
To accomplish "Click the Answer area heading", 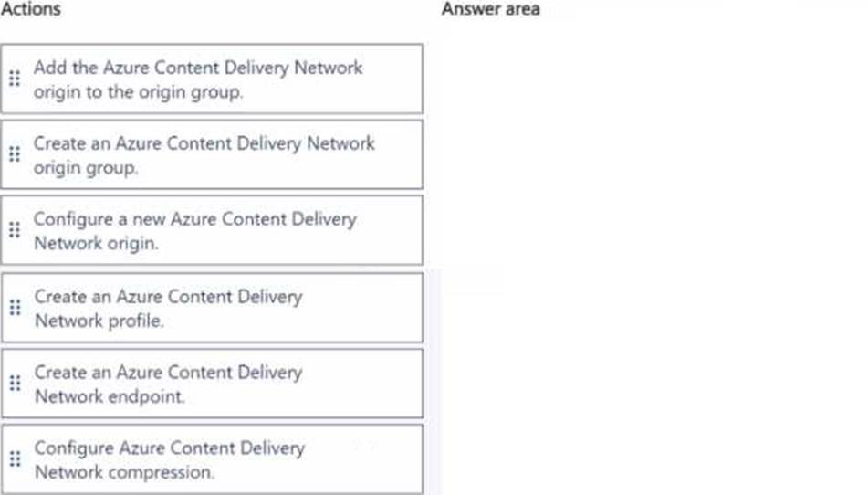I will coord(490,10).
